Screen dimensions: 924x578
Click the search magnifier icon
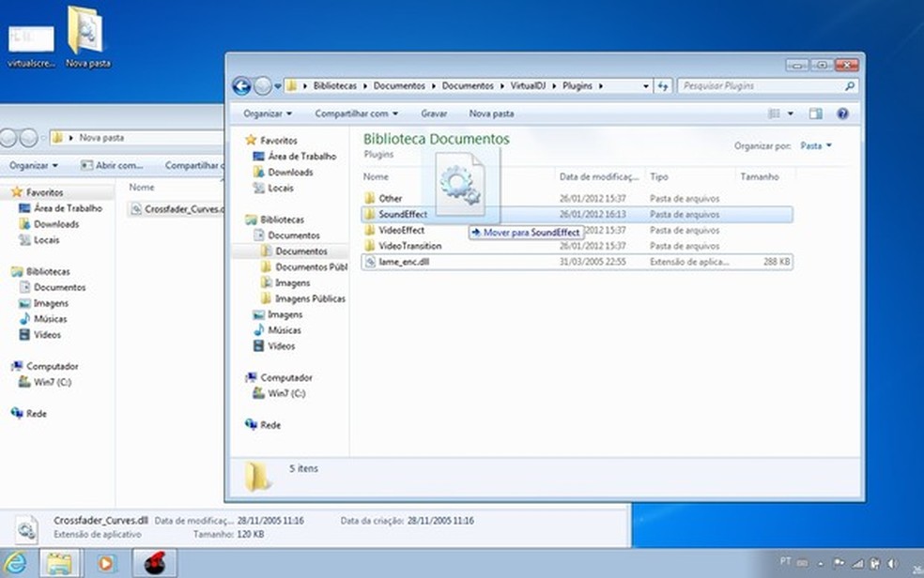point(850,86)
